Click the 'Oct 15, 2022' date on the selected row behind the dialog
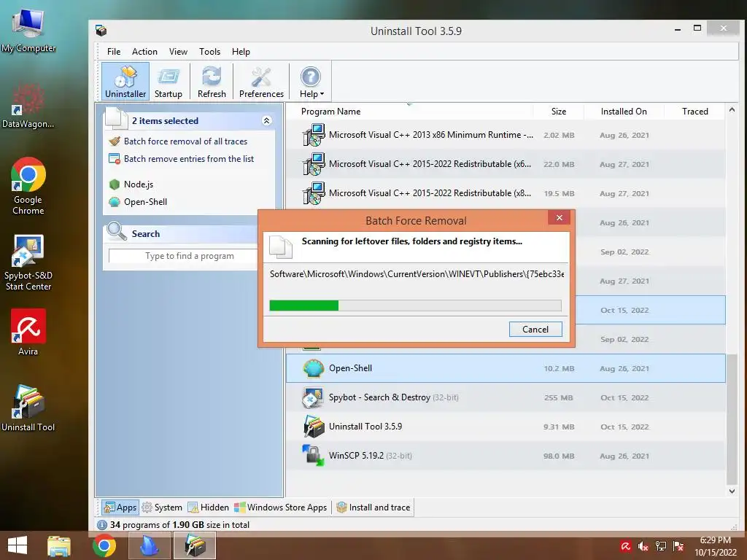The image size is (747, 560). tap(624, 310)
